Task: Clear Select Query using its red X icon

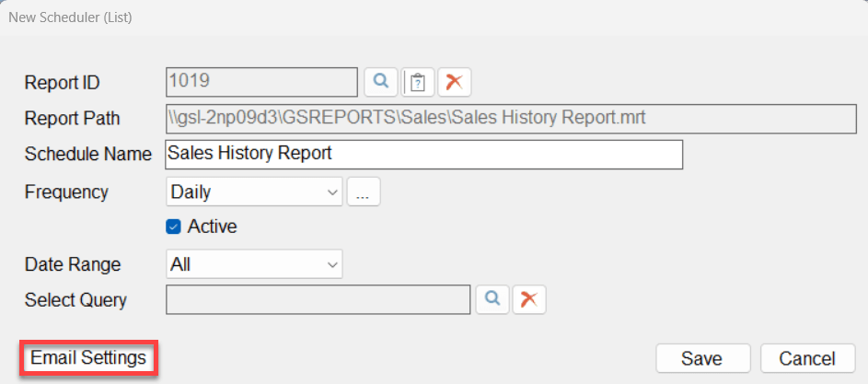Action: (529, 299)
